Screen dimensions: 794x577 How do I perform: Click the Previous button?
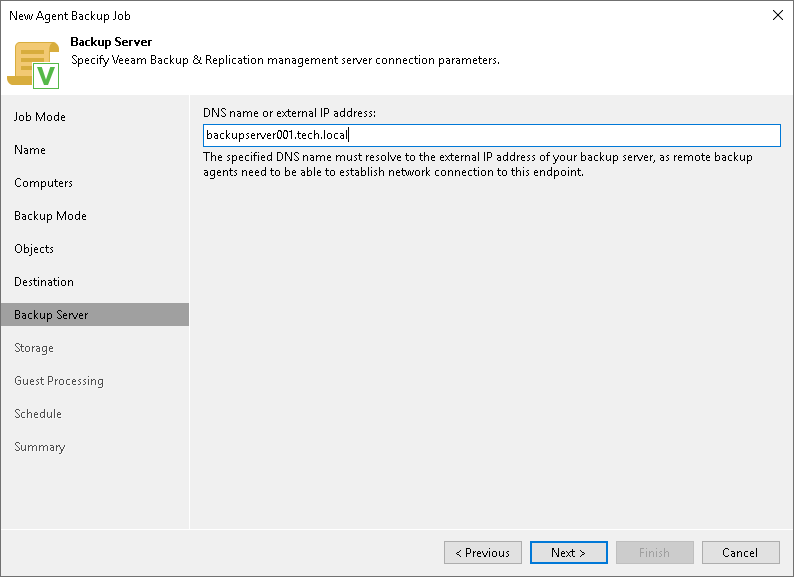pyautogui.click(x=483, y=553)
